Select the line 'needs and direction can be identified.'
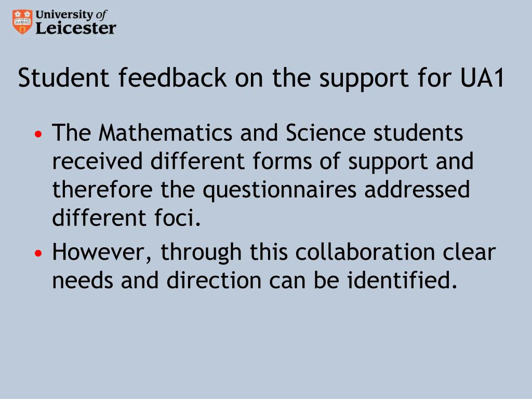The width and height of the screenshot is (532, 399). tap(255, 280)
